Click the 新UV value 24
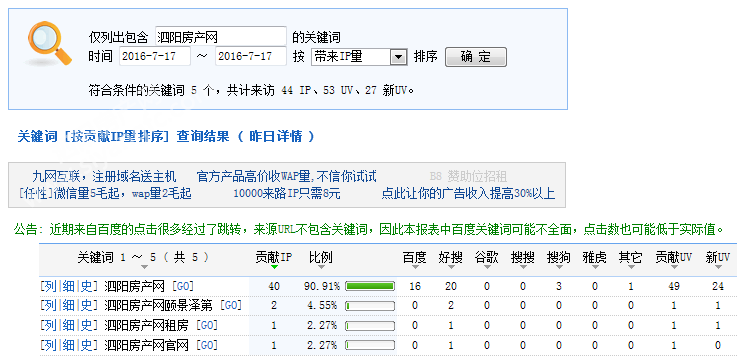The image size is (752, 362). click(x=718, y=286)
